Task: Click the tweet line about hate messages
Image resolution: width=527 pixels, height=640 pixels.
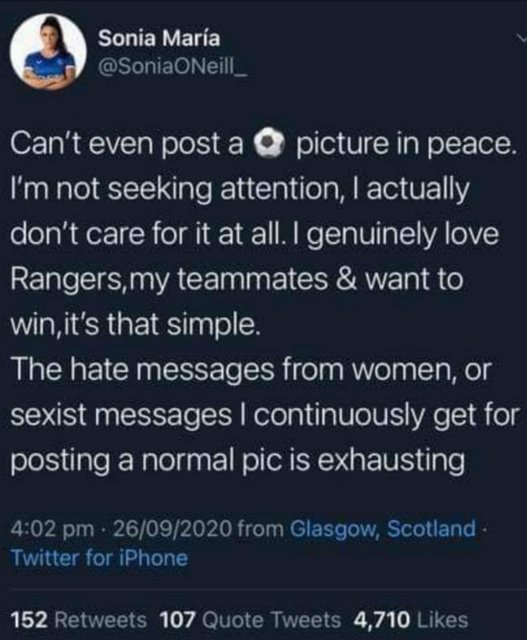Action: pyautogui.click(x=250, y=370)
